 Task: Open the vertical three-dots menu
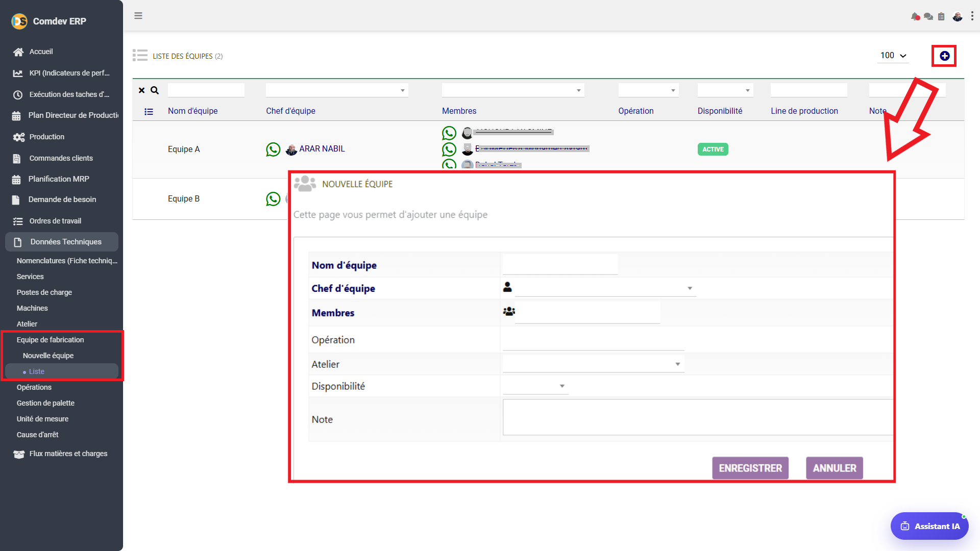(972, 16)
